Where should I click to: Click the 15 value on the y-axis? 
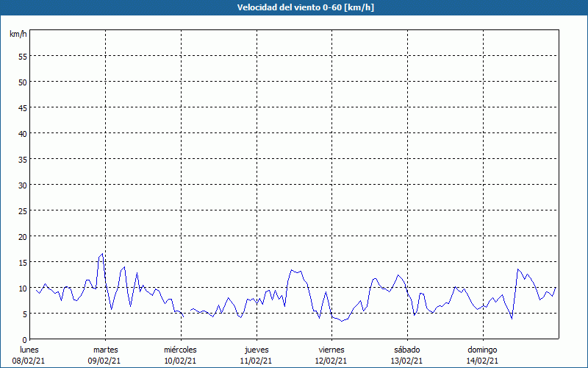point(23,263)
